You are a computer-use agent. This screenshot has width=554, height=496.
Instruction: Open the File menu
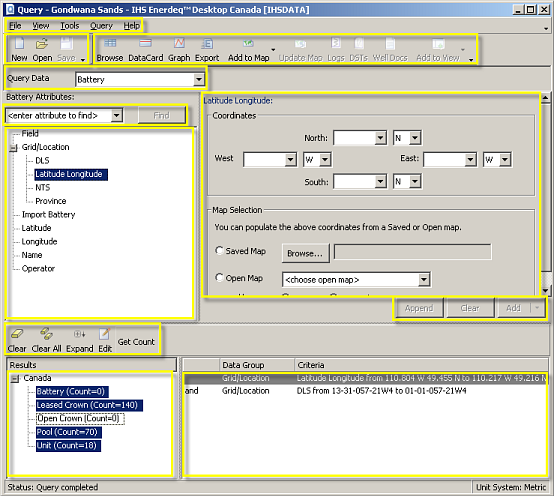[x=15, y=26]
